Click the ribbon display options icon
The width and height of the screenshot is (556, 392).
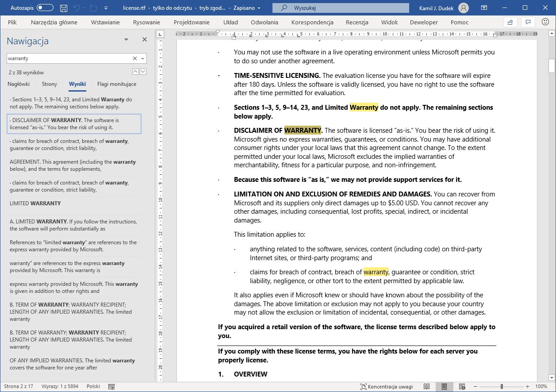pyautogui.click(x=484, y=8)
